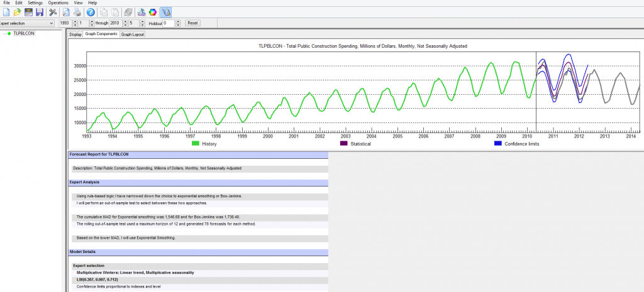
Task: Click the New document toolbar icon
Action: pos(6,13)
